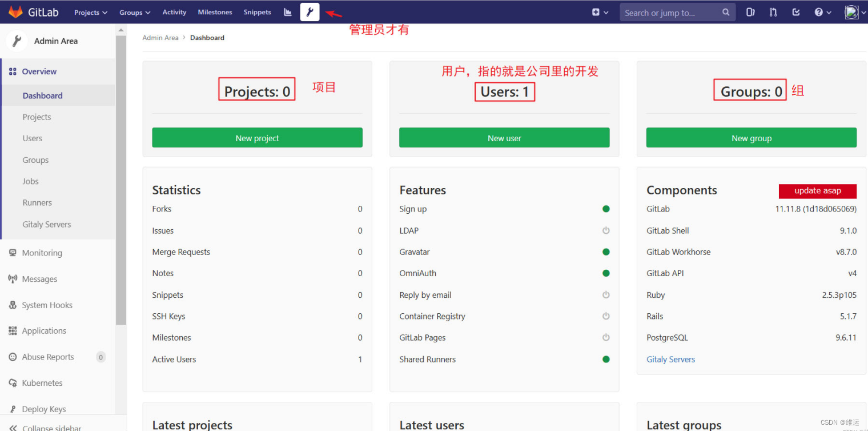Click the power icon for GitLab Pages
Viewport: 868px width, 431px height.
pos(606,338)
